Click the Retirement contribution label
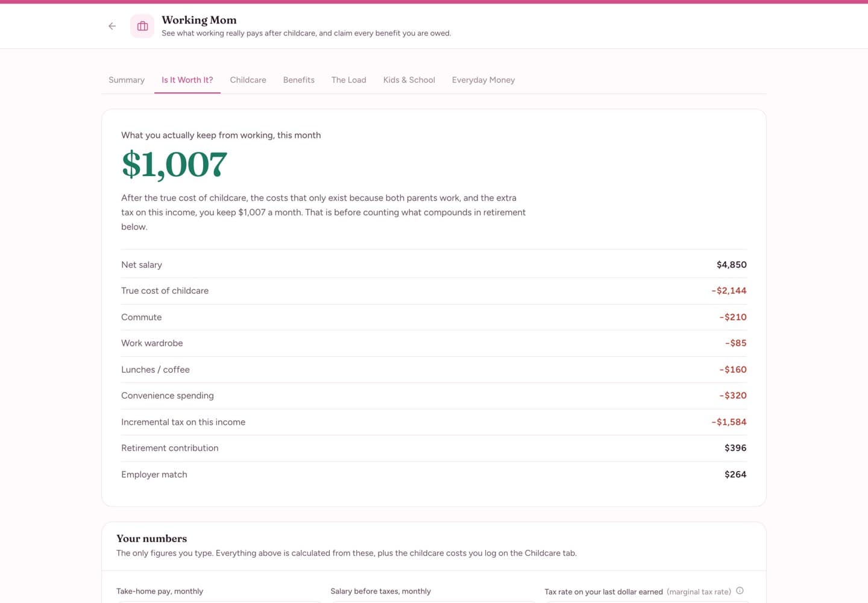Viewport: 868px width, 603px height. click(x=170, y=448)
